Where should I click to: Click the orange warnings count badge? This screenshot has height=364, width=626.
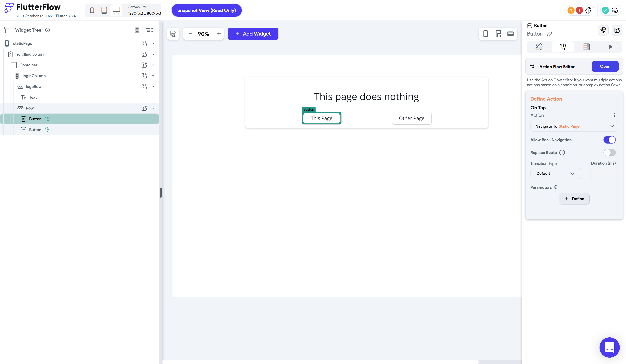[x=571, y=10]
